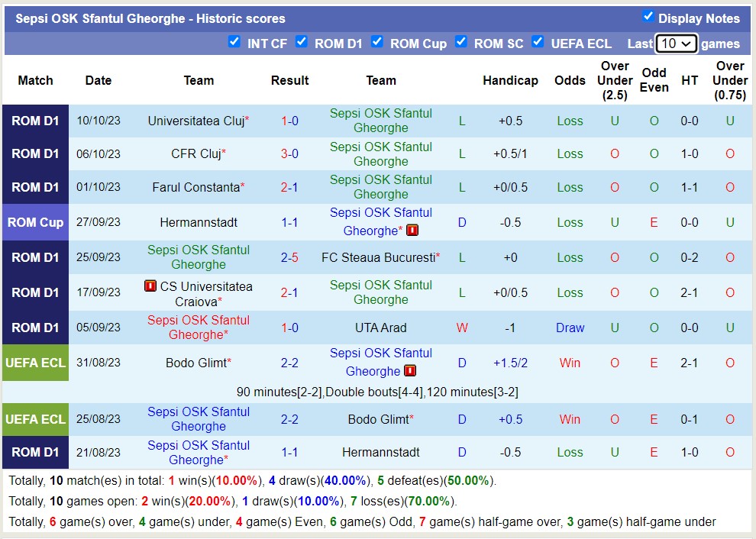Image resolution: width=756 pixels, height=539 pixels.
Task: Click the red card icon in the 31/08/23 Bodo Glimt row
Action: pos(410,371)
